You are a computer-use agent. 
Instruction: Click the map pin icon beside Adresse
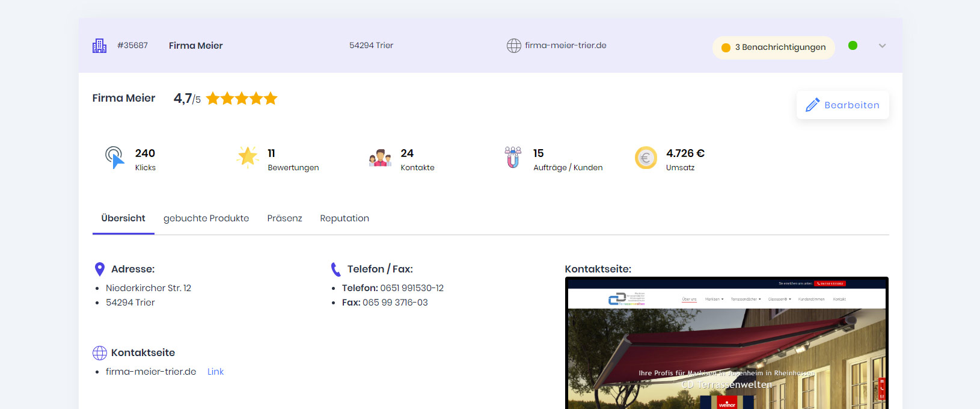(x=100, y=269)
